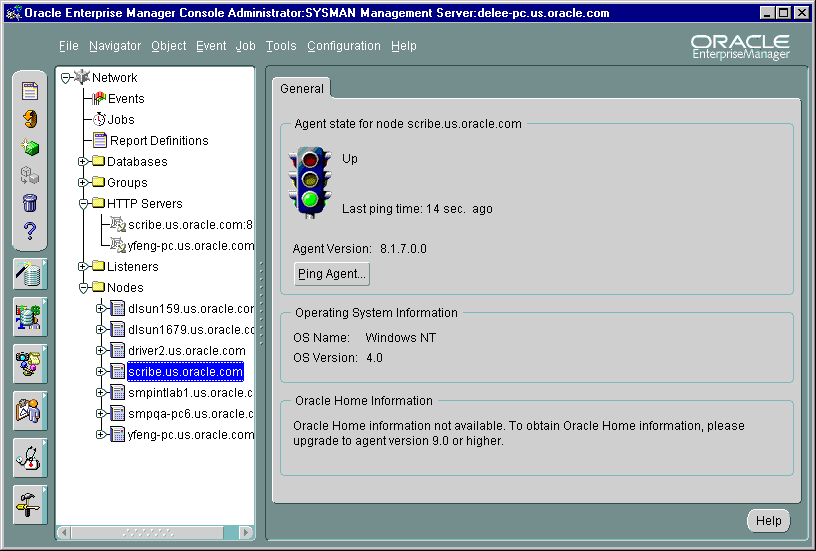Open the Help menu in menu bar
The image size is (816, 551).
[404, 46]
